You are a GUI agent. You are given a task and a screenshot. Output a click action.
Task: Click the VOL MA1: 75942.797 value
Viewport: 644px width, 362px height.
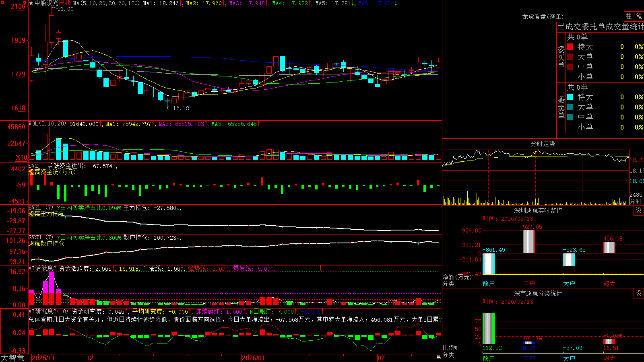128,124
